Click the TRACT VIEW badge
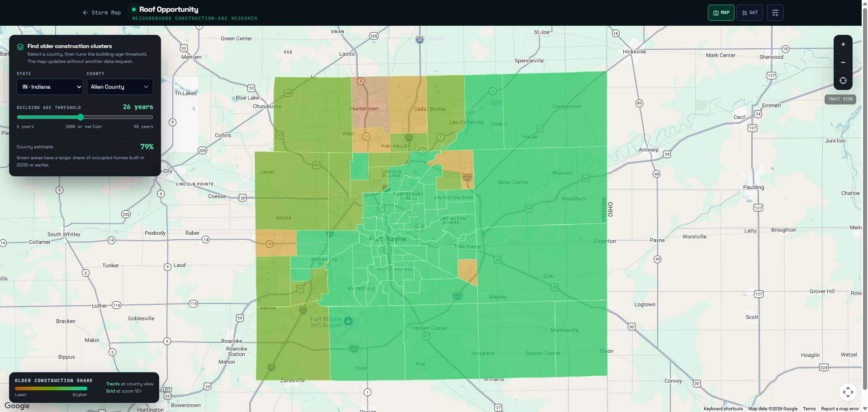The image size is (868, 412). (840, 99)
